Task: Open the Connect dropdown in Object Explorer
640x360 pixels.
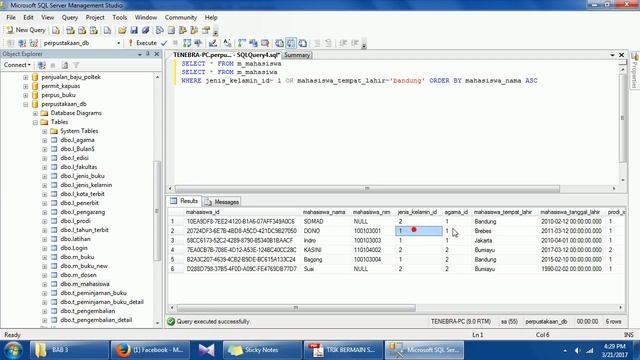Action: click(17, 65)
